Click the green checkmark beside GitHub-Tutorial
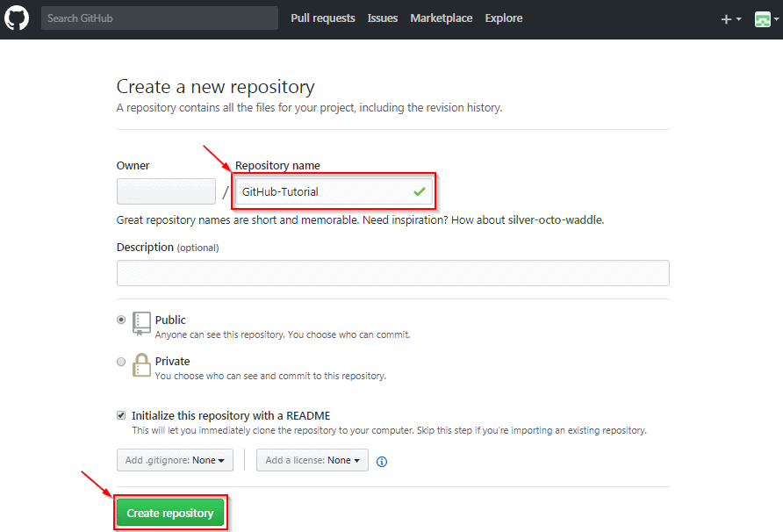783x532 pixels. (420, 191)
